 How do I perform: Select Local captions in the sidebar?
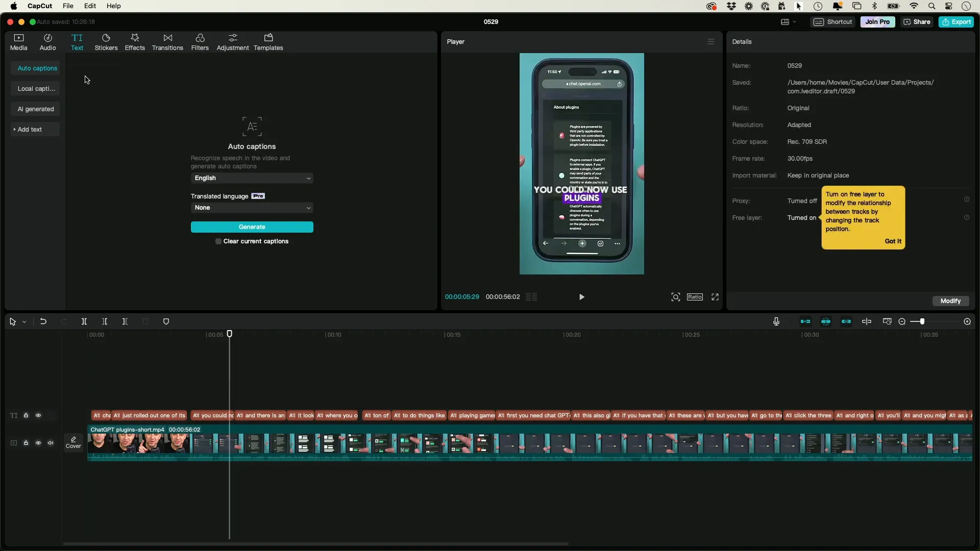point(36,89)
